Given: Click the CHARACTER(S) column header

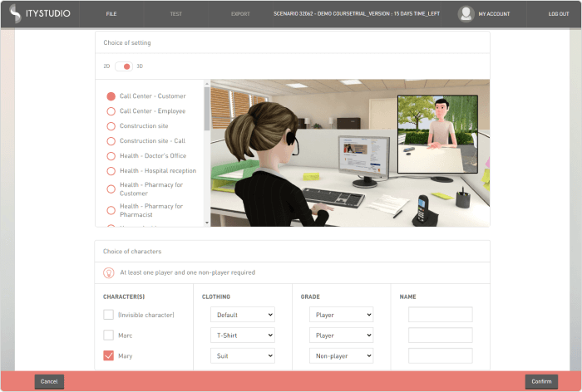Looking at the screenshot, I should (x=124, y=296).
